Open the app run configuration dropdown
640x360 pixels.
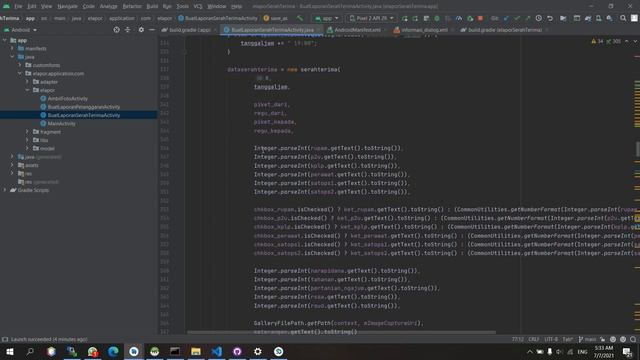pyautogui.click(x=327, y=18)
